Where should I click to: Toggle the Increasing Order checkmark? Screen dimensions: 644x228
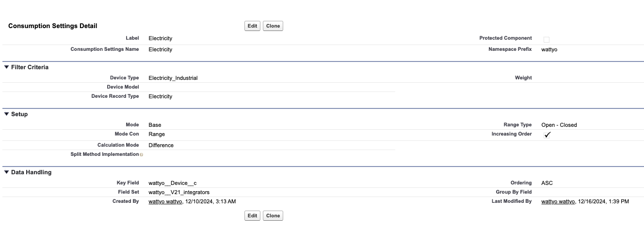[547, 135]
